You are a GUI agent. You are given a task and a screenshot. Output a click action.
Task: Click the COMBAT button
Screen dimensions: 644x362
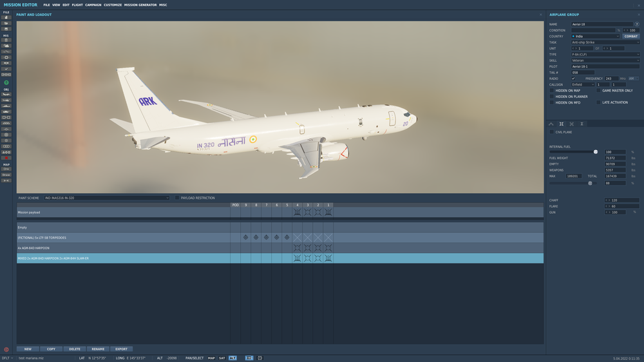[x=631, y=36]
